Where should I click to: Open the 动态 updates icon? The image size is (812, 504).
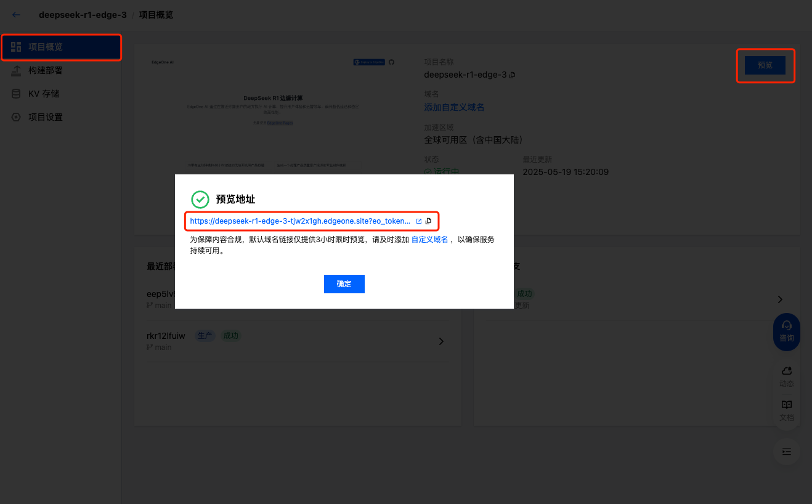pyautogui.click(x=787, y=376)
